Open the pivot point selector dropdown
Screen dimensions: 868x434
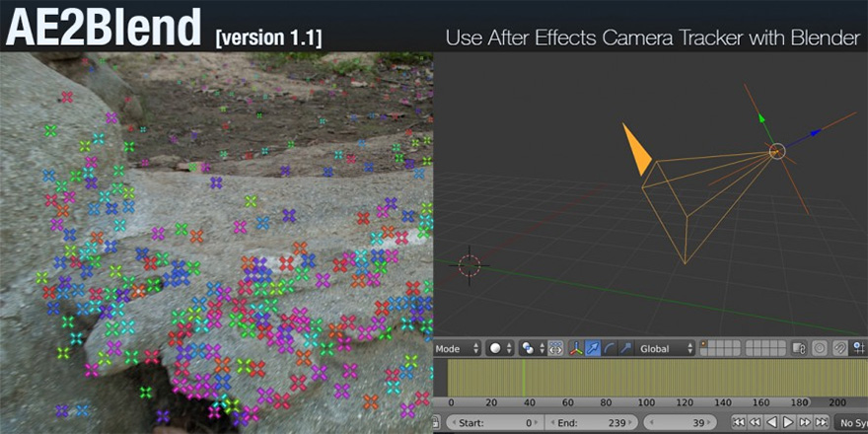[x=533, y=349]
